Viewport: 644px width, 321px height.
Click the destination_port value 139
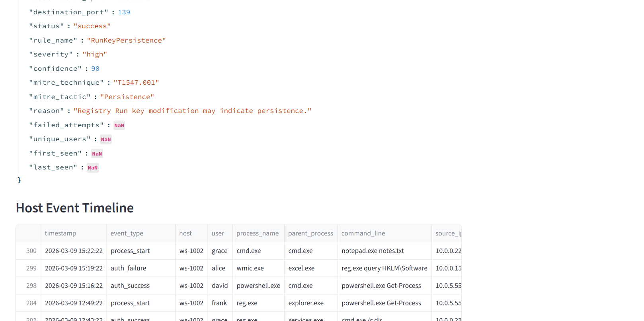point(124,12)
